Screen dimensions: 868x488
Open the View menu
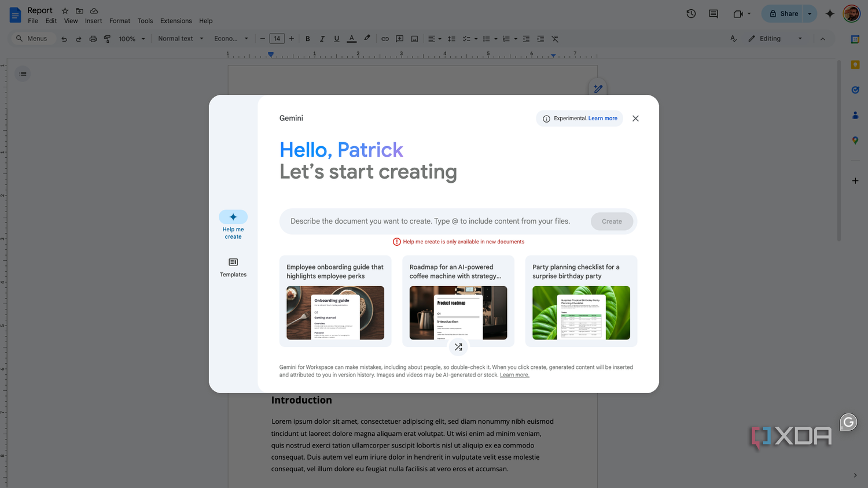coord(71,21)
